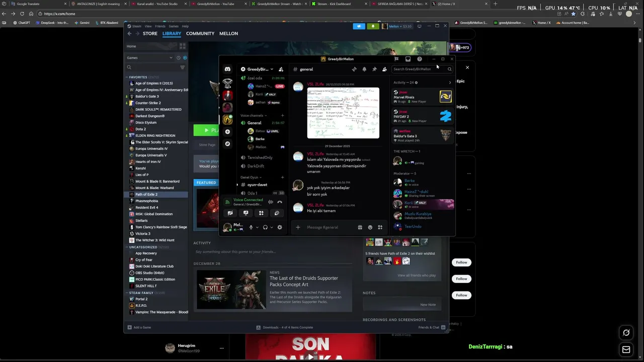Open Discord direct messages home icon
The height and width of the screenshot is (362, 644).
pyautogui.click(x=227, y=69)
